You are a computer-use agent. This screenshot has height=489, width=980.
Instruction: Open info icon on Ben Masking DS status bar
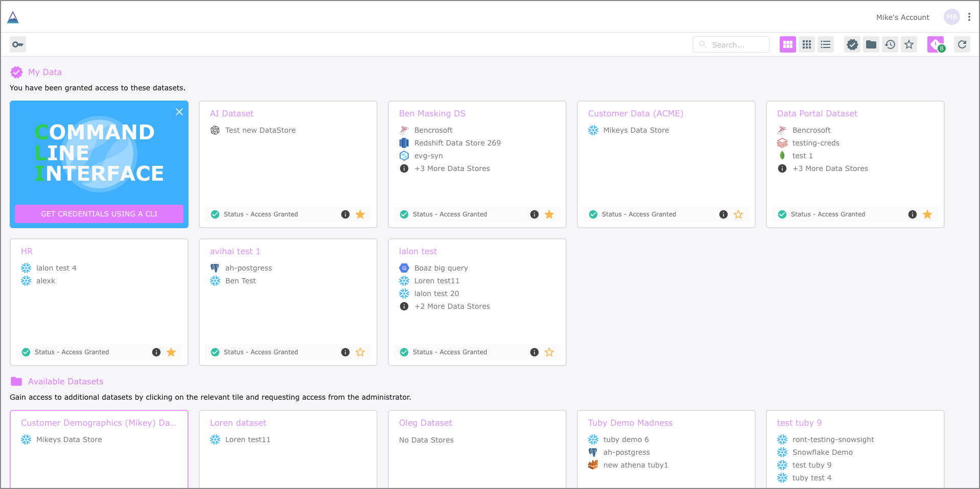(x=534, y=214)
